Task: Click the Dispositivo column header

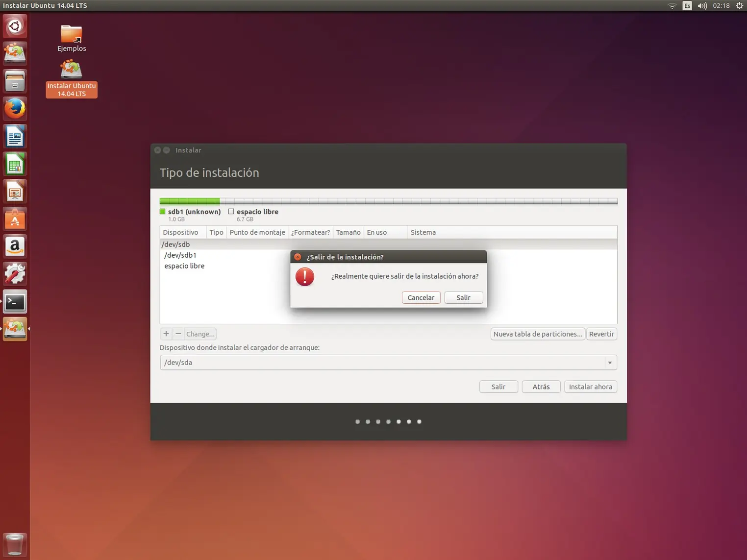Action: 183,232
